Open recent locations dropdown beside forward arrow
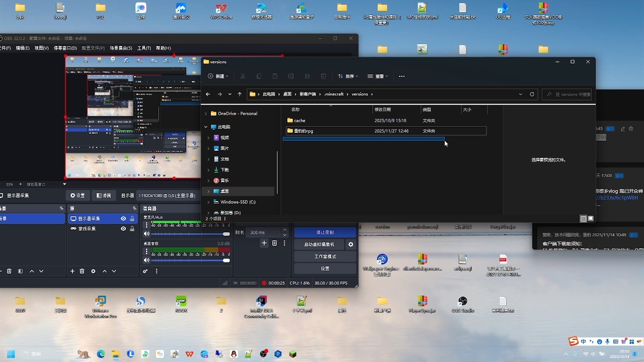This screenshot has height=362, width=644. [230, 94]
